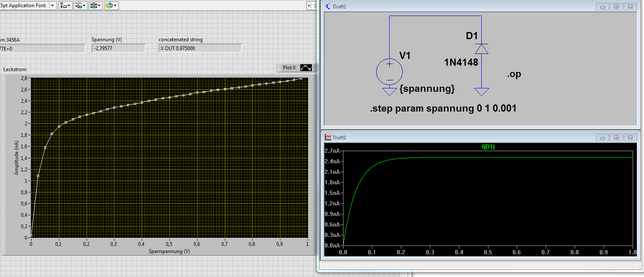This screenshot has width=644, height=277.
Task: Maximize the Draft1 schematic window
Action: [x=616, y=6]
